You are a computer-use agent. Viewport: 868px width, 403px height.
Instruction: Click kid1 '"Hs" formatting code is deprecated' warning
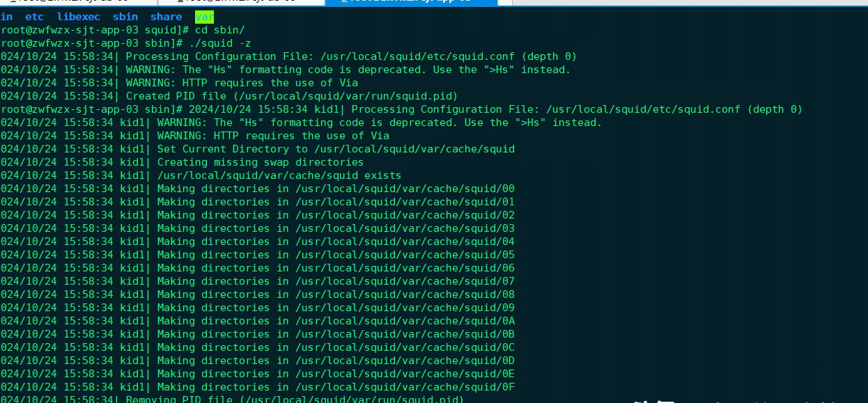click(x=301, y=123)
